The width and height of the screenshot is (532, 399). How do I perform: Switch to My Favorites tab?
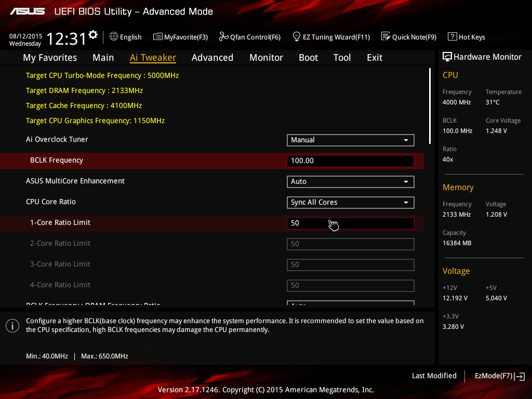click(50, 58)
